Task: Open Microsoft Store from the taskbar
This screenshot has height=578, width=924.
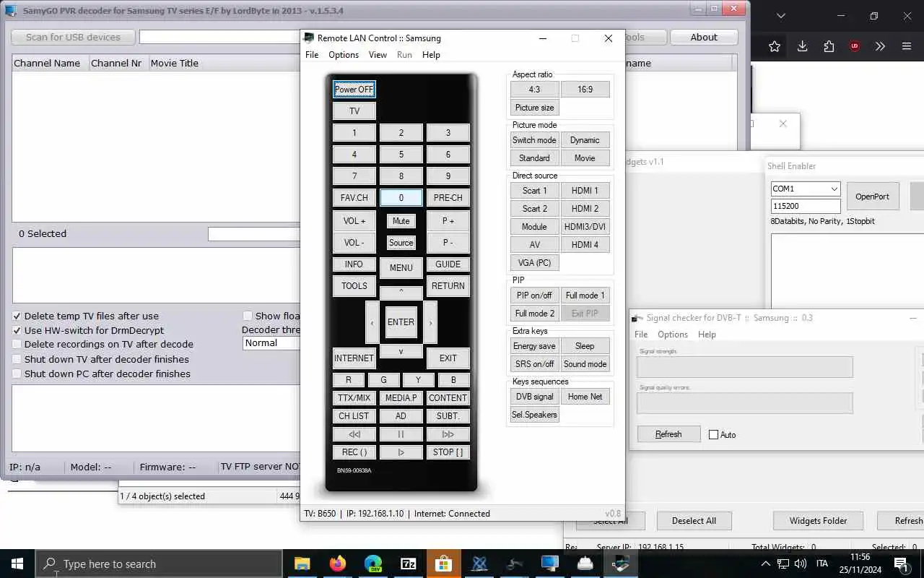Action: 443,564
